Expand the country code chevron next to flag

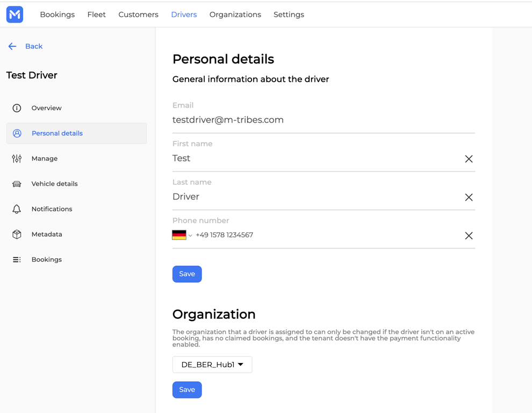tap(190, 236)
